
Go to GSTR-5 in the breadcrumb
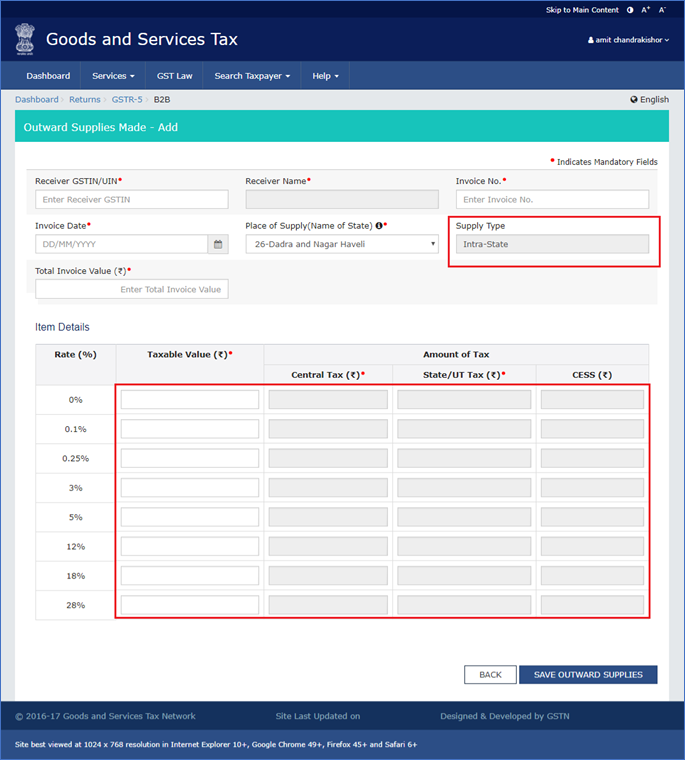point(127,99)
